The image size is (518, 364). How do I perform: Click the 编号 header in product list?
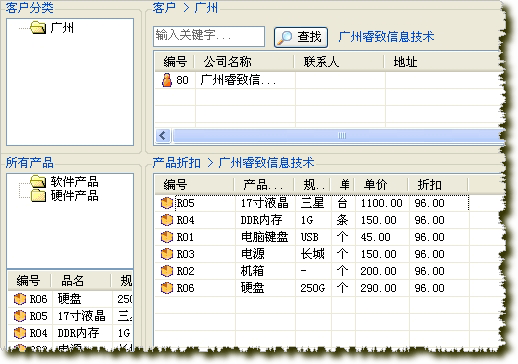[29, 281]
